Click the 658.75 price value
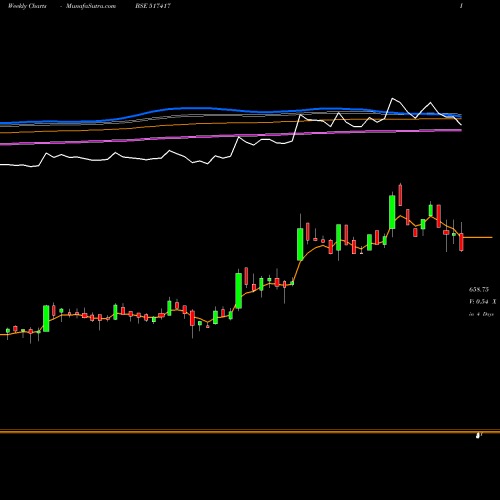The image size is (500, 500). 479,289
